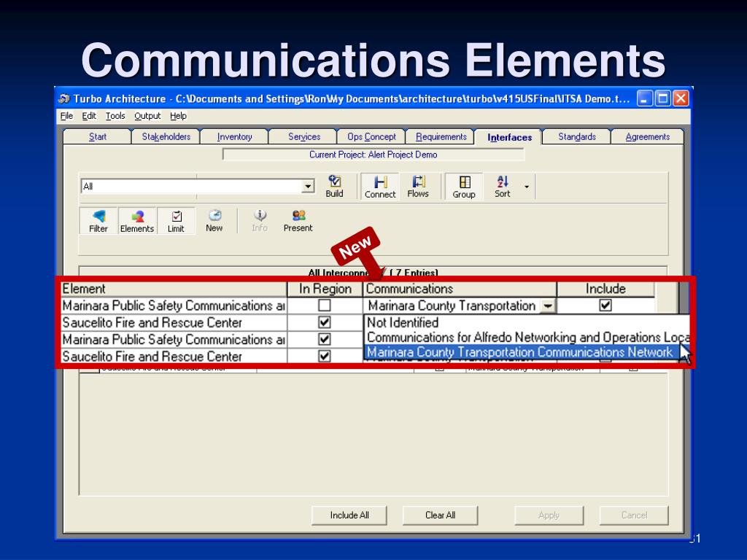
Task: Open the Flows view icon
Action: (x=418, y=187)
